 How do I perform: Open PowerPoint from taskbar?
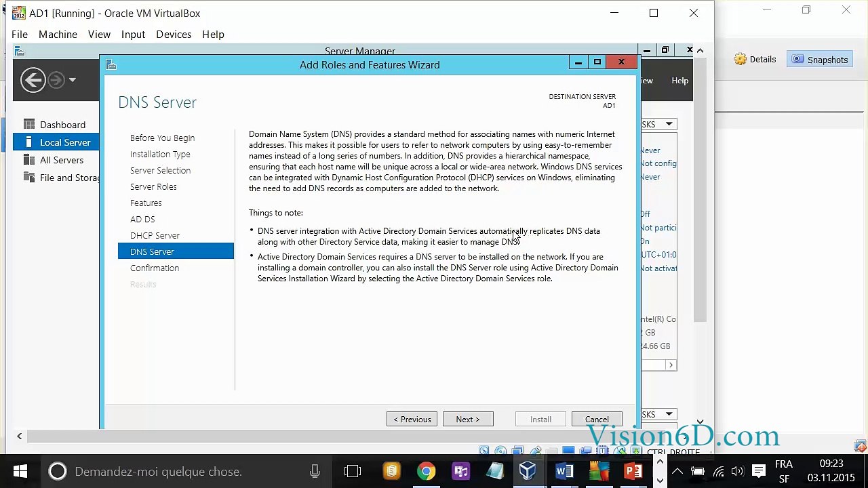pyautogui.click(x=633, y=472)
